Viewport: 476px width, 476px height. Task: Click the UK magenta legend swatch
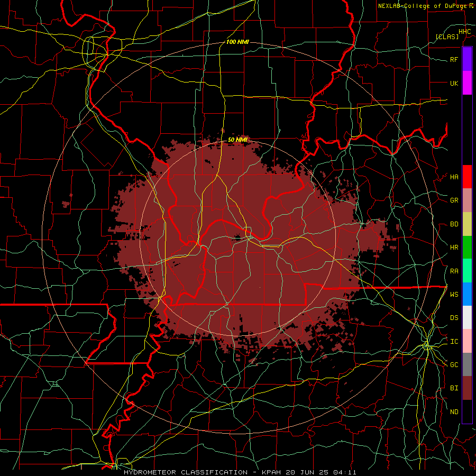[467, 83]
